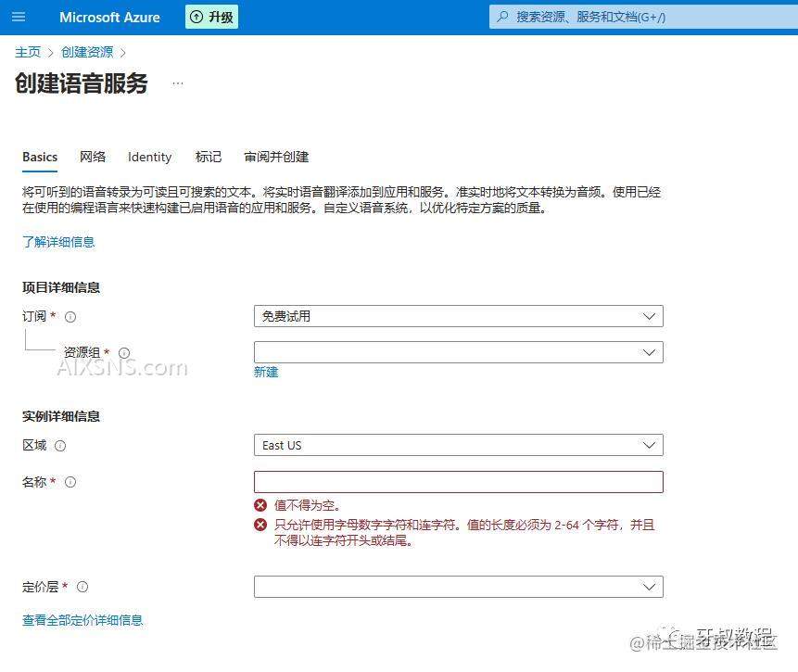Click the info icon beside 资源组
Viewport: 798px width, 672px height.
point(123,352)
